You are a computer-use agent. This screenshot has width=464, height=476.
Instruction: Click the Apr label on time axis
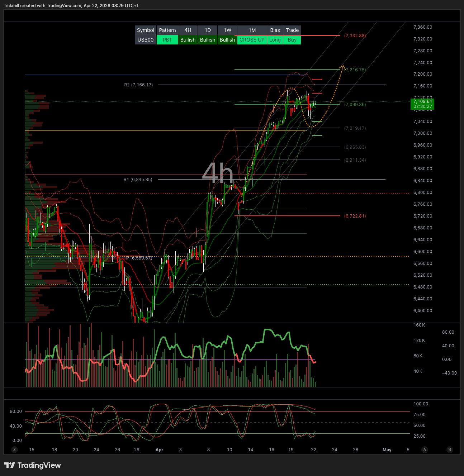pyautogui.click(x=160, y=450)
